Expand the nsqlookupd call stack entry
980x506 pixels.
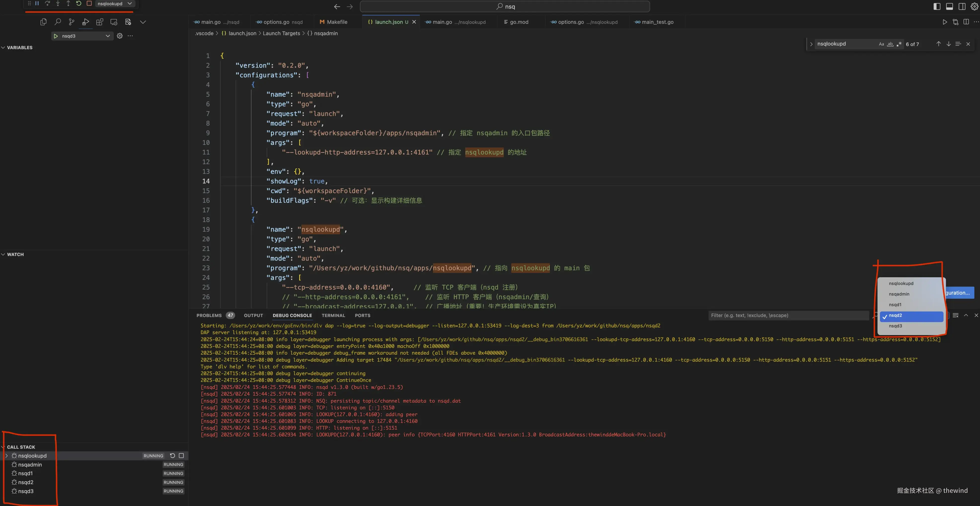[x=6, y=456]
